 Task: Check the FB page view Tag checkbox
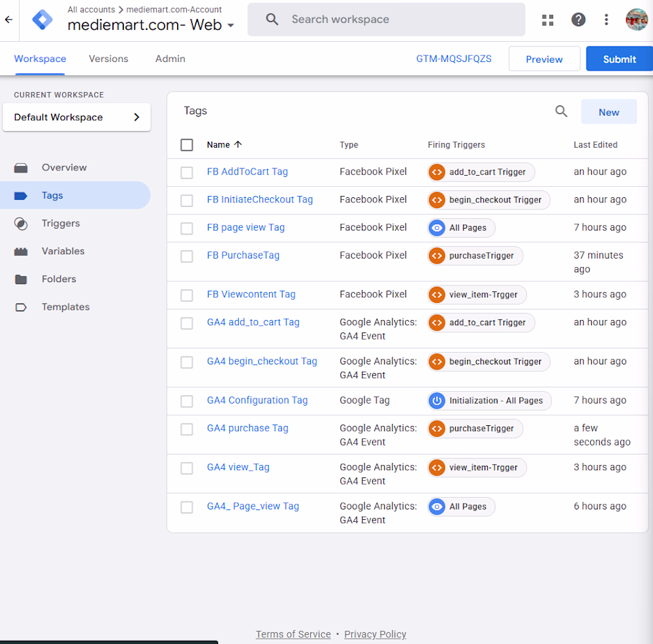point(187,229)
